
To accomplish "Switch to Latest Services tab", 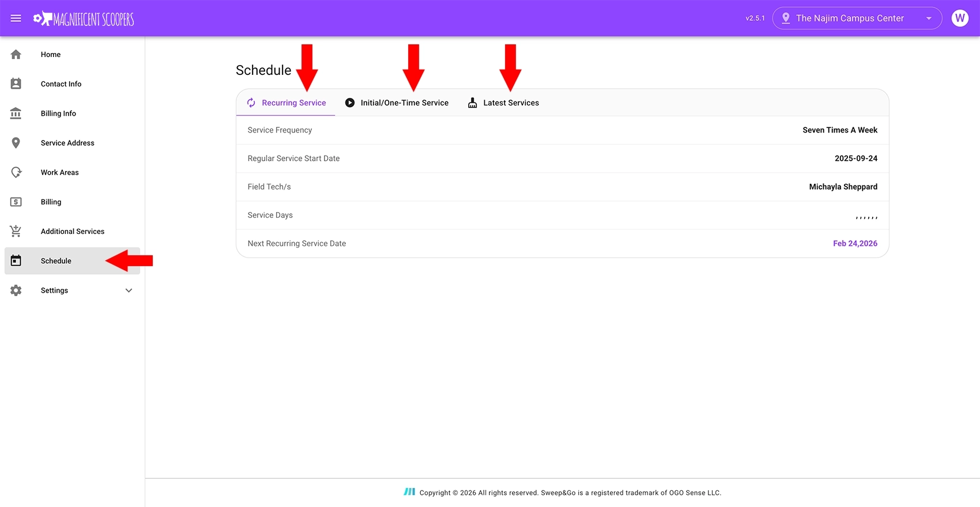I will 503,103.
